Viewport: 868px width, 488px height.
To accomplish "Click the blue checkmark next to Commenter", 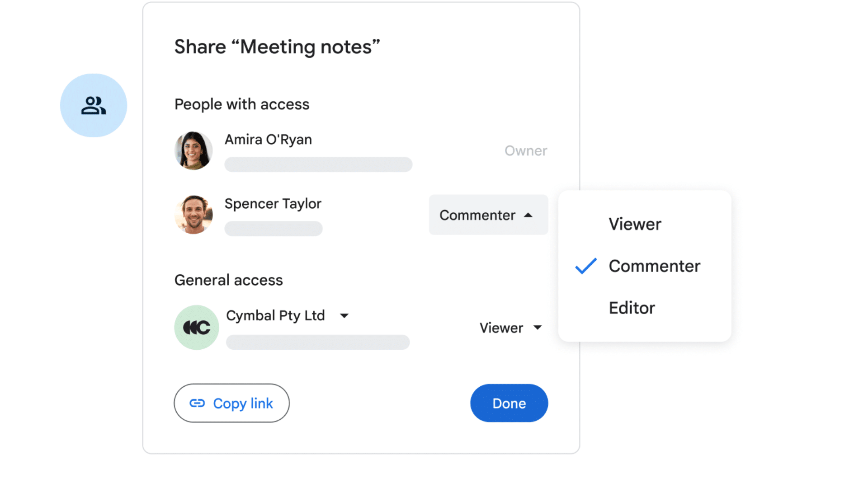I will tap(585, 267).
